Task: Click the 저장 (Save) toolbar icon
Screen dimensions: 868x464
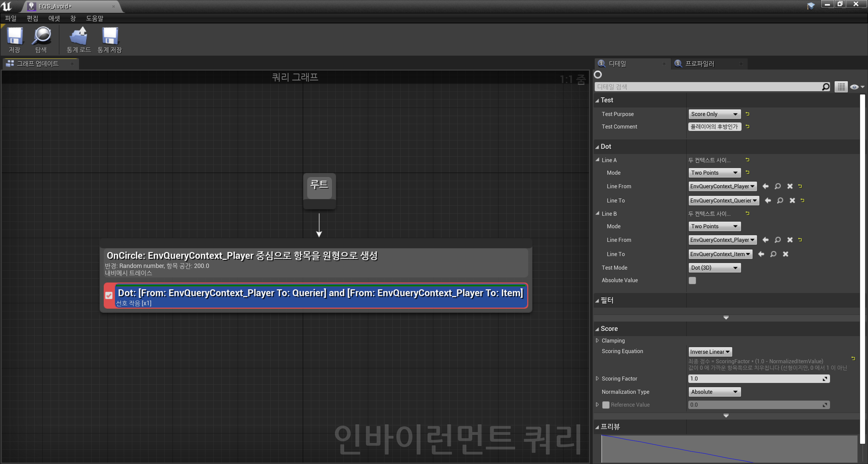Action: click(x=15, y=37)
